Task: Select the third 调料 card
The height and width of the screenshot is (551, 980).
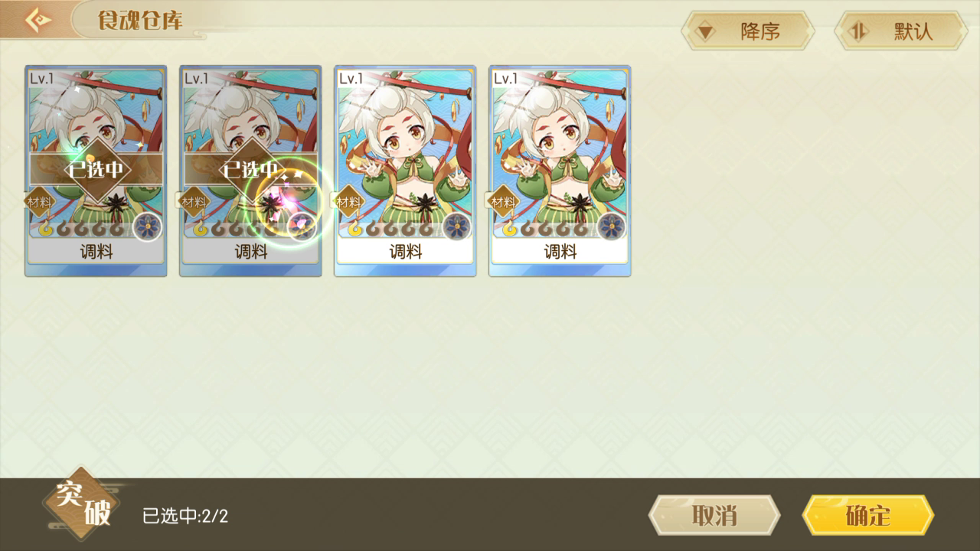Action: [405, 170]
